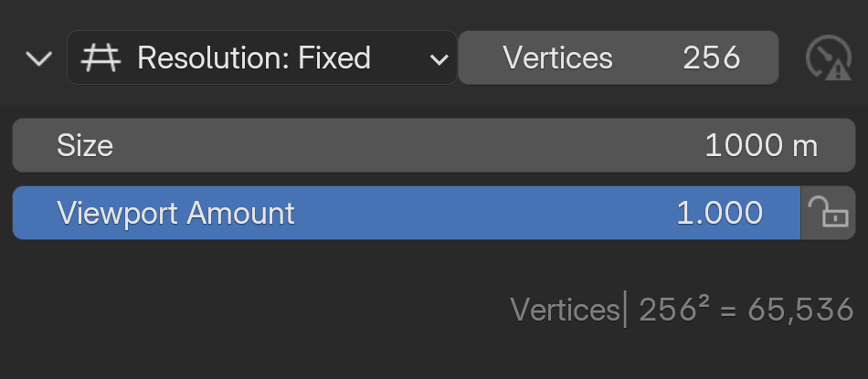Select the 256 vertices value

(x=711, y=58)
